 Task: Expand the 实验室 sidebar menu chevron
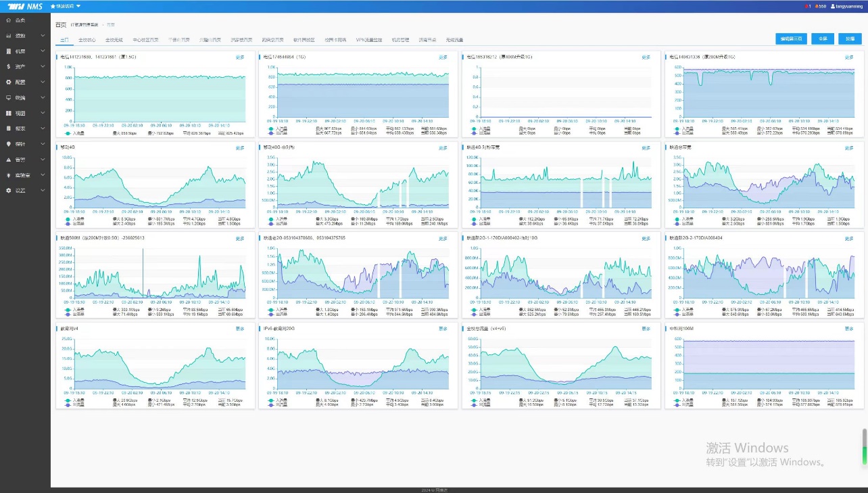tap(43, 174)
